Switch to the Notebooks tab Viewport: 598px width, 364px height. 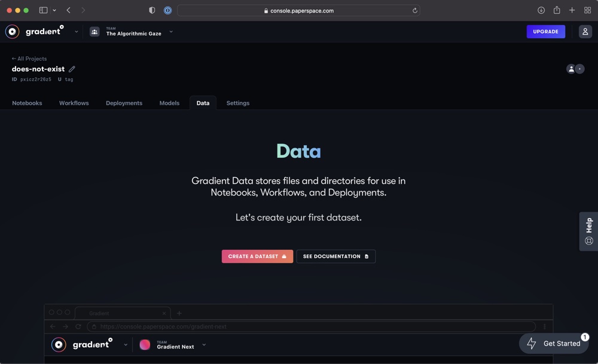pos(27,103)
